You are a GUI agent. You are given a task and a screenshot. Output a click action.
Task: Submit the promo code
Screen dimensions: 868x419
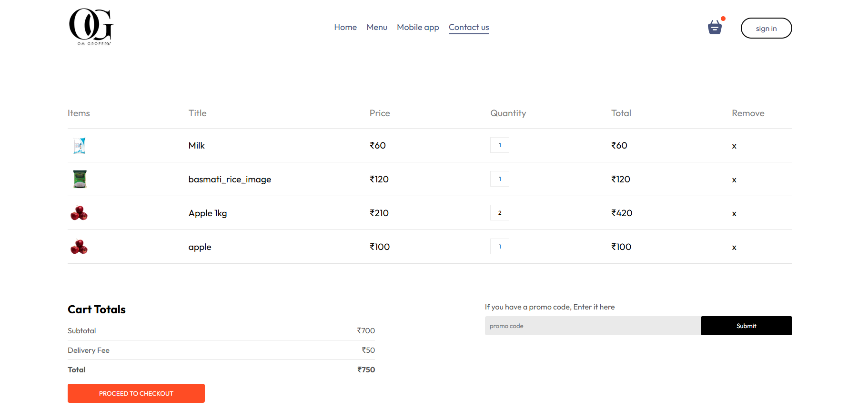[746, 326]
